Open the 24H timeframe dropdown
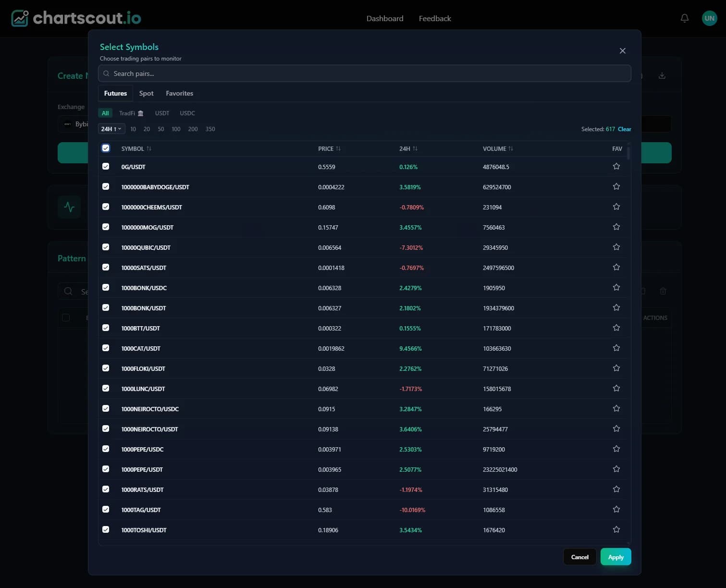Screen dimensions: 726x588 pyautogui.click(x=111, y=129)
